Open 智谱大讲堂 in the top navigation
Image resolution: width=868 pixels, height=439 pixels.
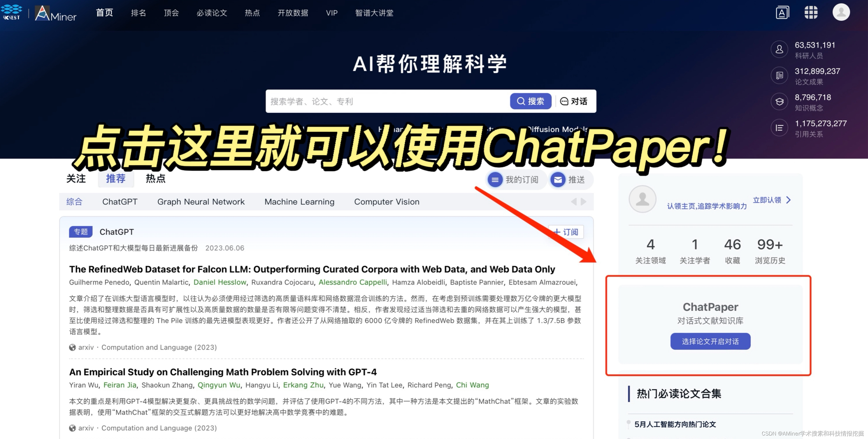point(374,13)
